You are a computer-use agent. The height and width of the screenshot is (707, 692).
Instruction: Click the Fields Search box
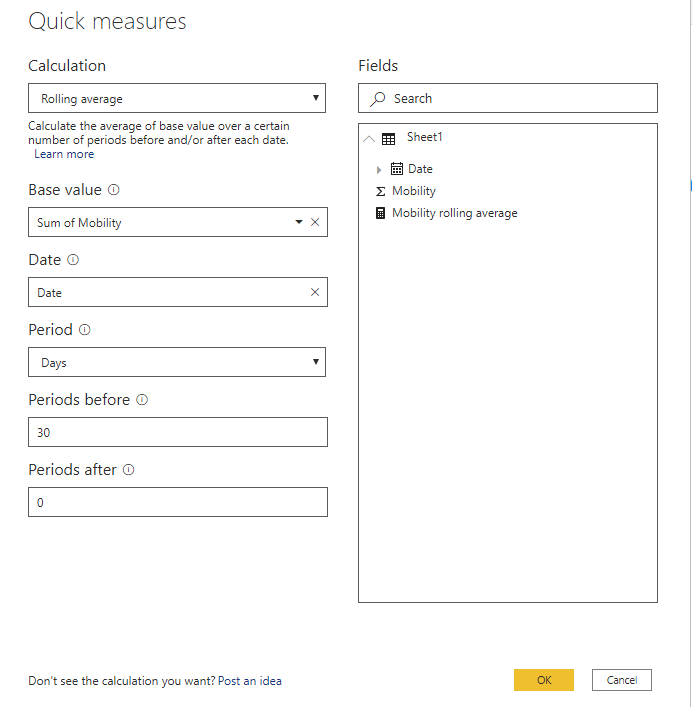pyautogui.click(x=508, y=98)
